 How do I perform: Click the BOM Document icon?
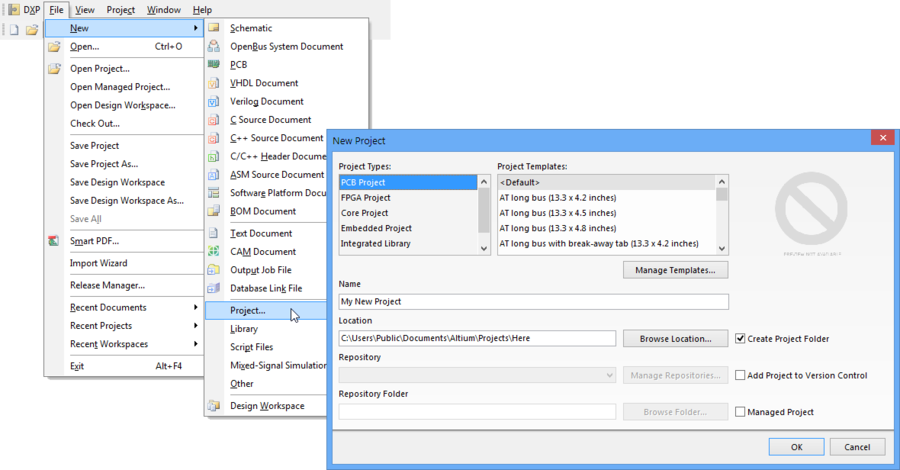point(214,211)
